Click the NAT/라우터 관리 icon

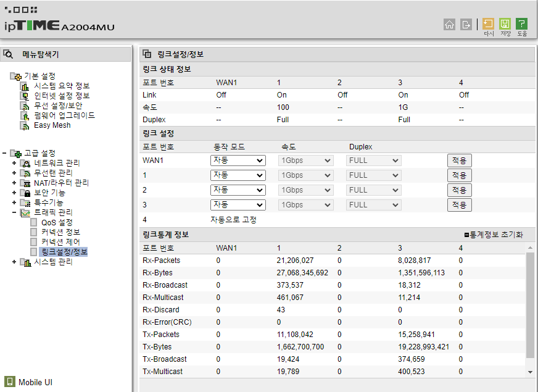[25, 183]
